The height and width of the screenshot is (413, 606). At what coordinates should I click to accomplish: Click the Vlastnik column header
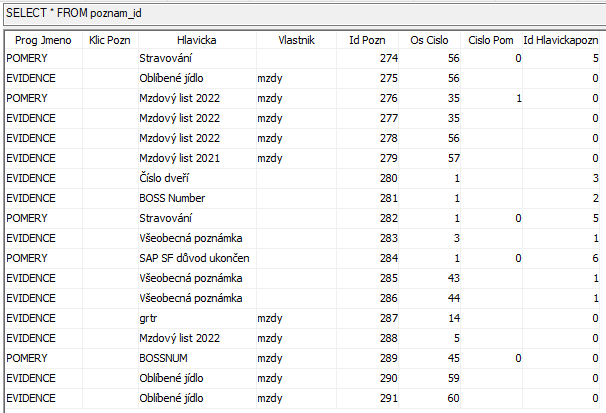[296, 40]
